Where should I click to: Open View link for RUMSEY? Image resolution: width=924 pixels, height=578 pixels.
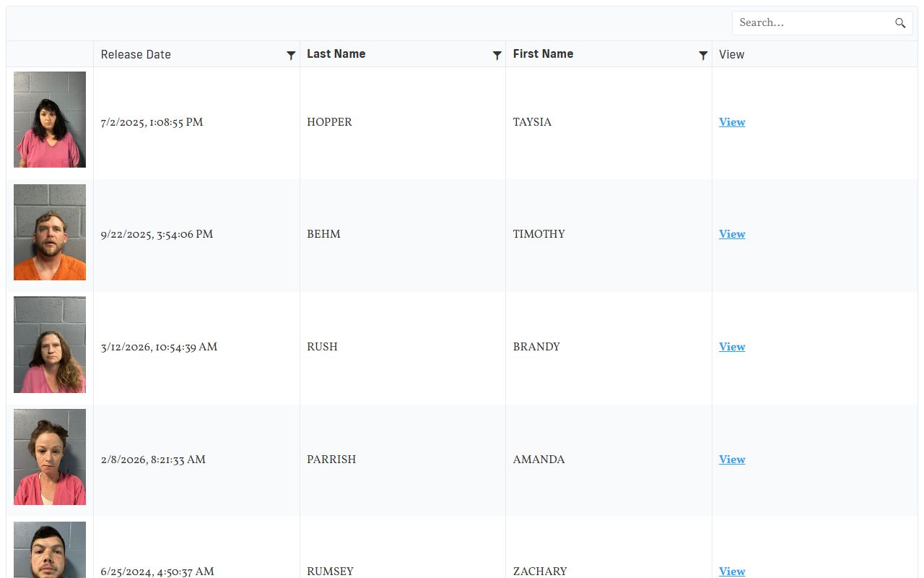[732, 571]
